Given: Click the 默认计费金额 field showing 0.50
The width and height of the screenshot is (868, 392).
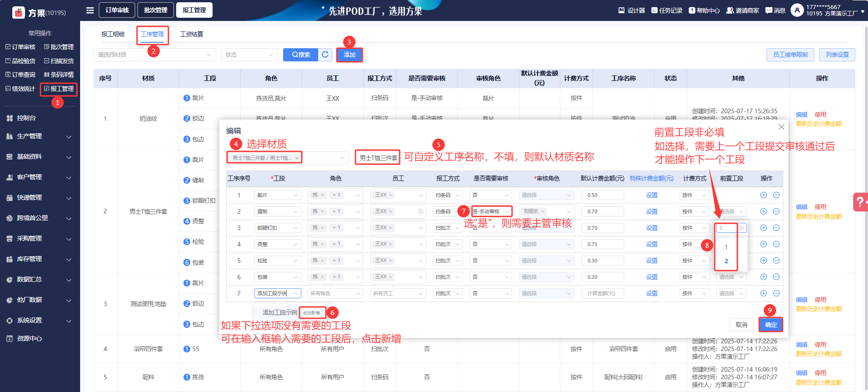Looking at the screenshot, I should 602,195.
